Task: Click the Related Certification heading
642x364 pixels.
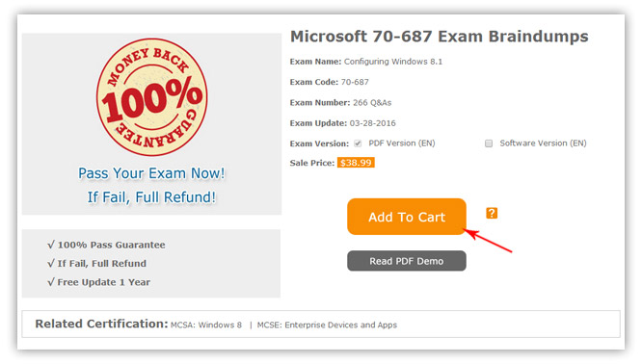Action: pos(101,324)
